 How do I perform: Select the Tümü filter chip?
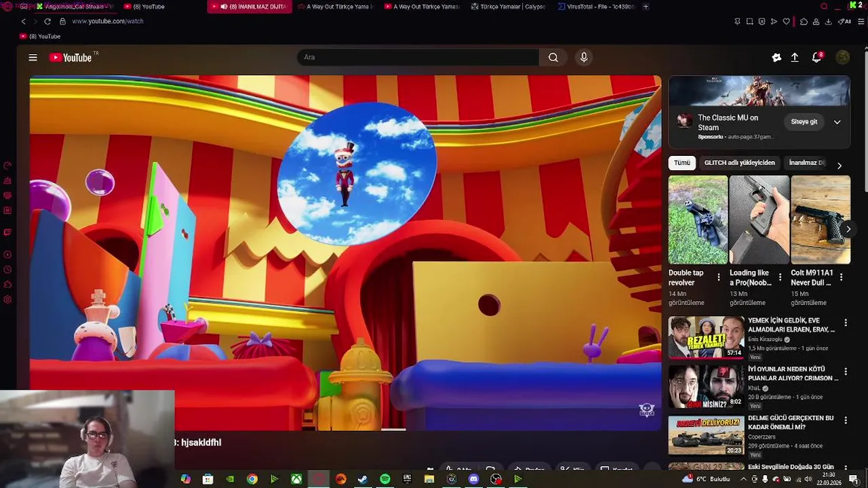(x=682, y=163)
